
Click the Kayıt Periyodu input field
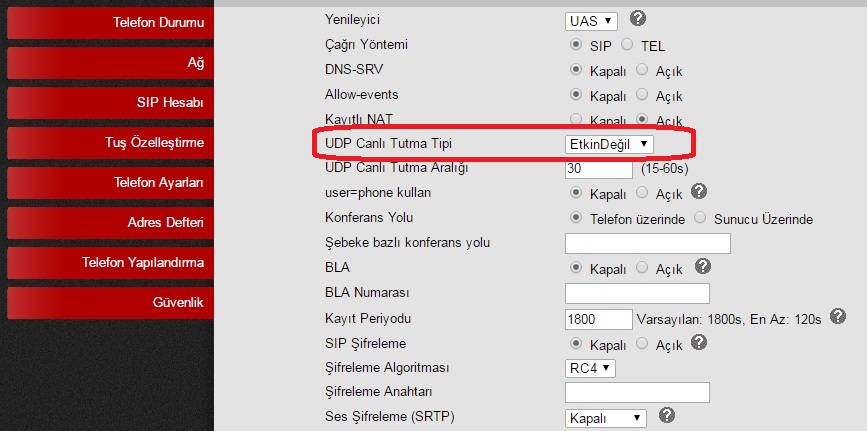(597, 319)
